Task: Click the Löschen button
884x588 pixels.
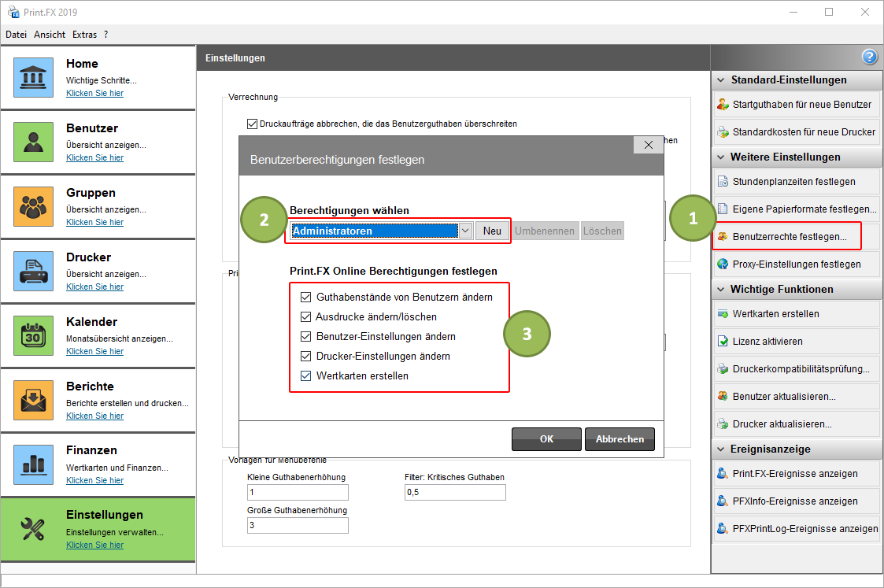Action: (x=602, y=231)
